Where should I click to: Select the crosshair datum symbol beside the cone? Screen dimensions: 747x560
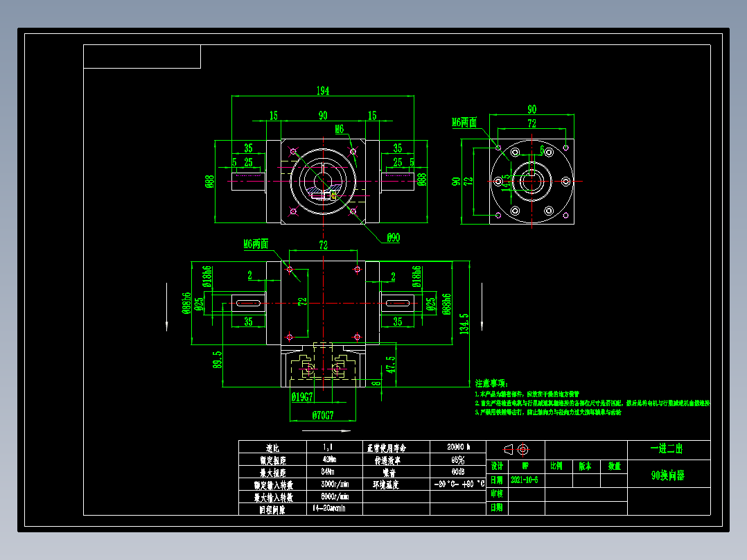tap(524, 449)
